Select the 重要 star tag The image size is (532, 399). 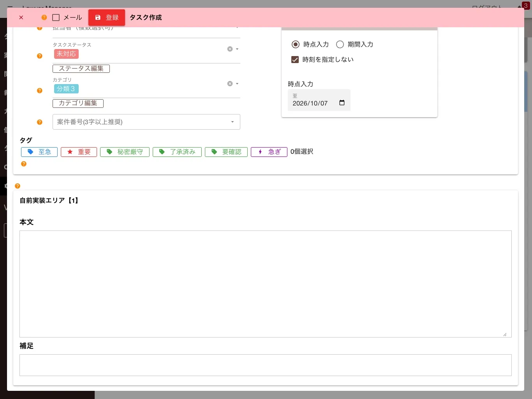click(x=79, y=152)
